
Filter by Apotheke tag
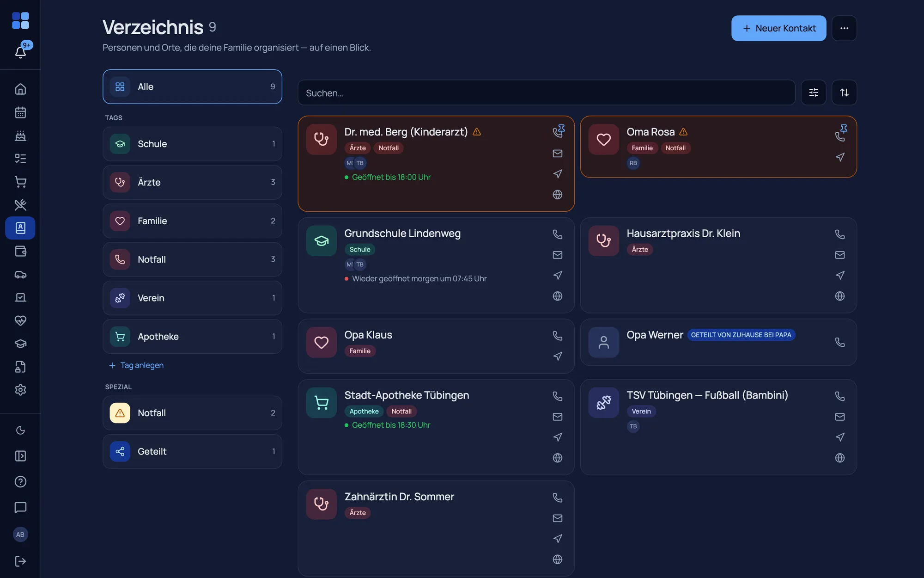(192, 337)
